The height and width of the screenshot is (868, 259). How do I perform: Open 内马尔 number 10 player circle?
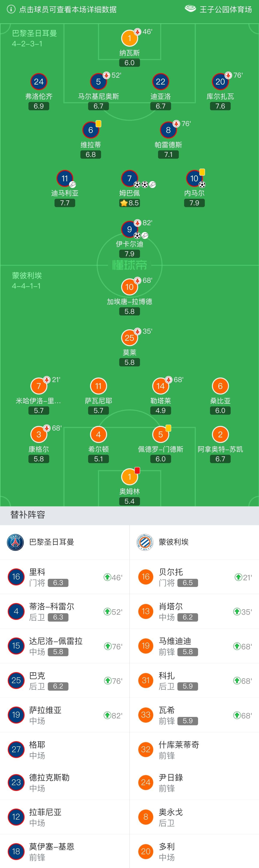tap(194, 178)
